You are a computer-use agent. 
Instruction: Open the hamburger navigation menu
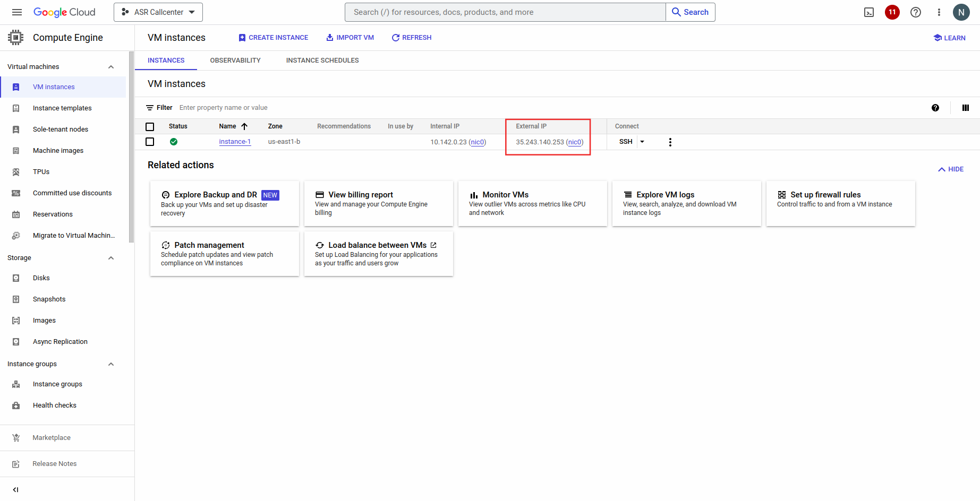pos(17,12)
